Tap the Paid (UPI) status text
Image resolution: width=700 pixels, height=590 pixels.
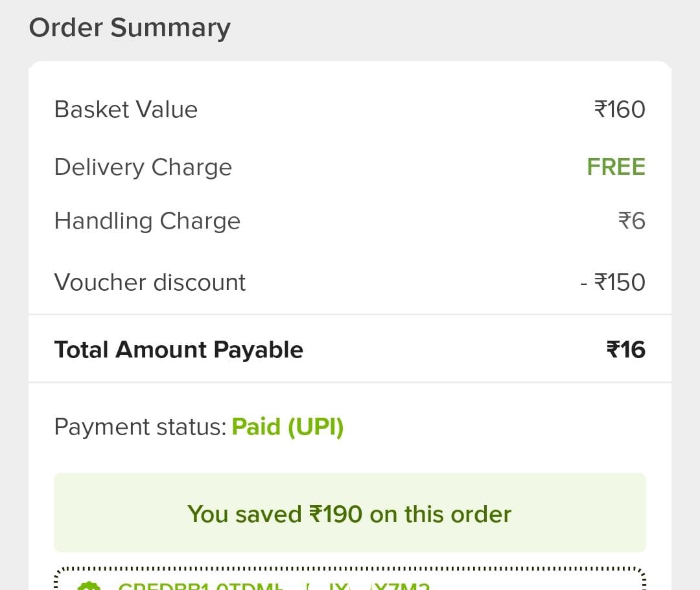(x=287, y=427)
